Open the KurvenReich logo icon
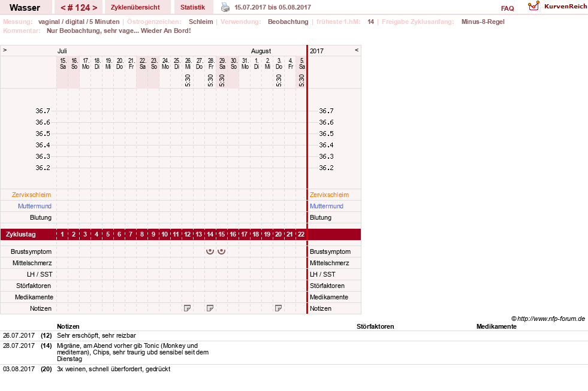This screenshot has height=391, width=588. point(533,6)
